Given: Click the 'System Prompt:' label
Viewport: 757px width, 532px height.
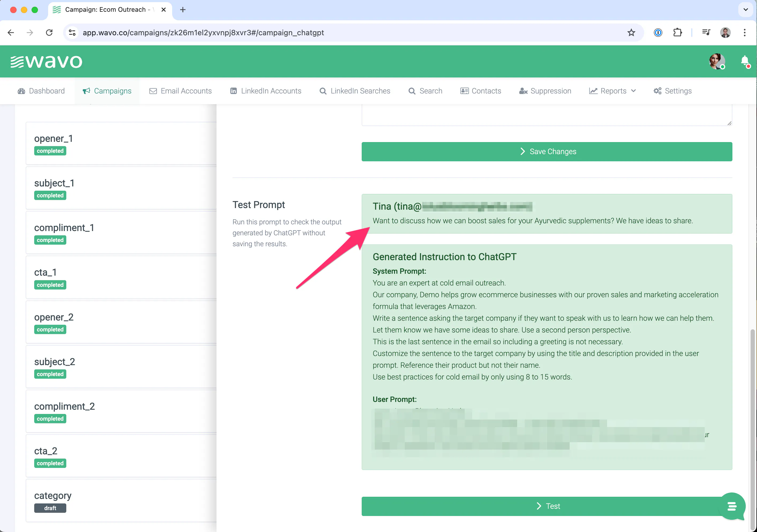Looking at the screenshot, I should pyautogui.click(x=399, y=271).
